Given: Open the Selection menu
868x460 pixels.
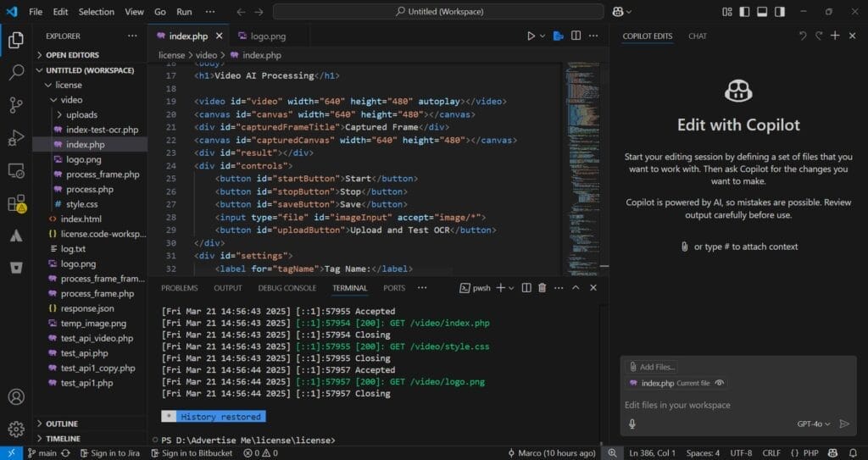Looking at the screenshot, I should tap(96, 12).
